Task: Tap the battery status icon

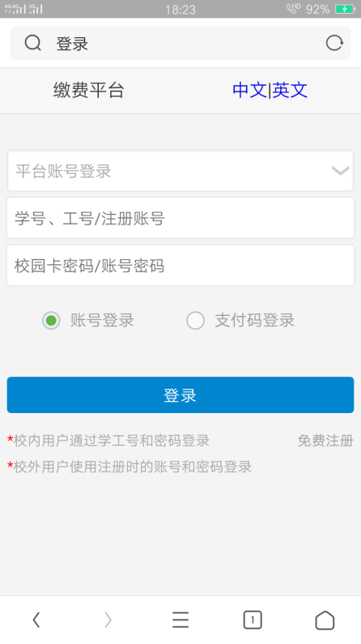Action: [345, 9]
